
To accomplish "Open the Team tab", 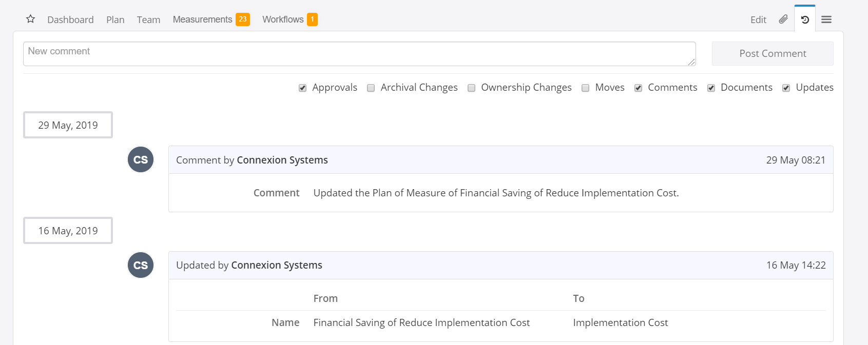I will (x=148, y=19).
